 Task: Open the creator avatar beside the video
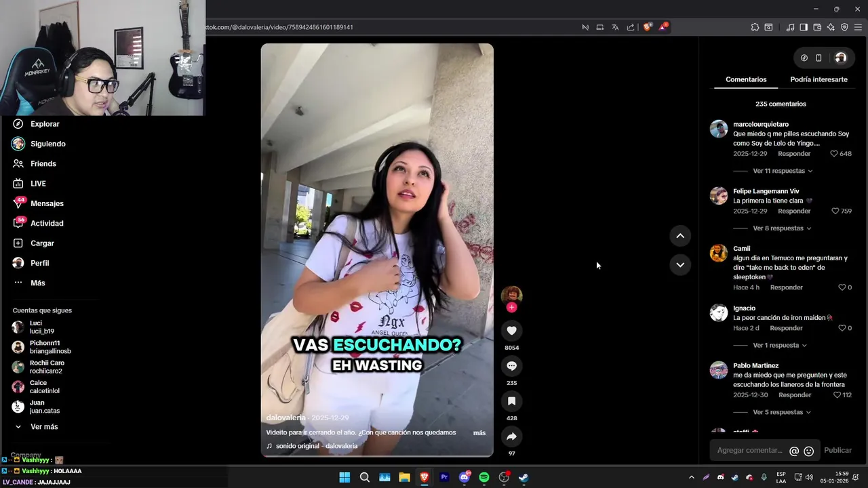(511, 296)
